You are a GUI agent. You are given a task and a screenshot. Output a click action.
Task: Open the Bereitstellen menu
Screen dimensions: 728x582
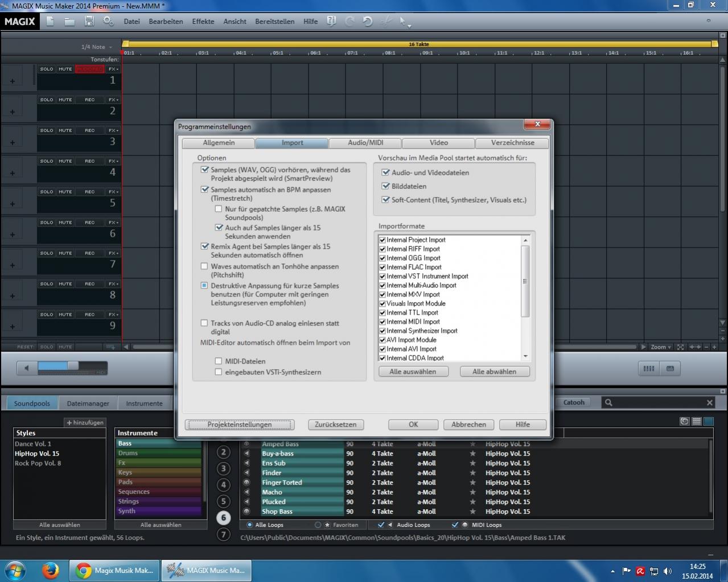275,22
